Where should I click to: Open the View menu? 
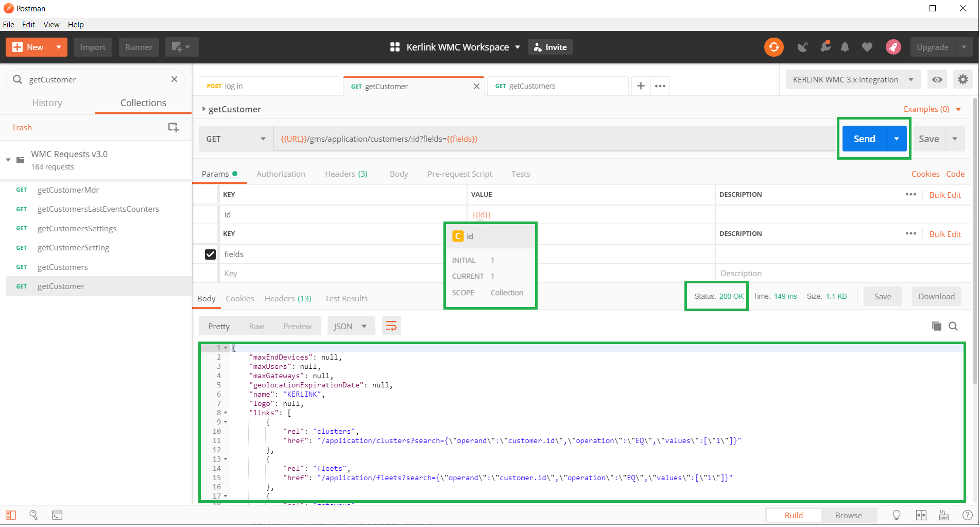point(51,25)
